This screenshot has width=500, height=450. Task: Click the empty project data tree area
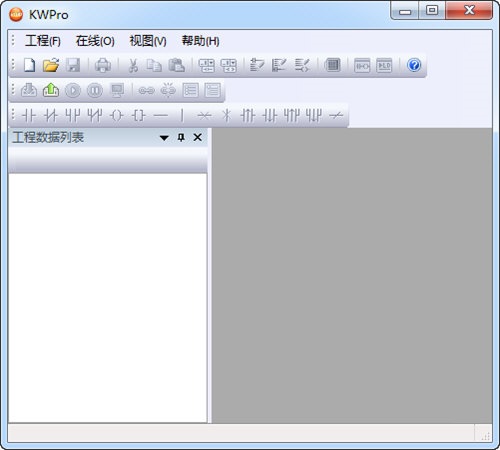point(108,298)
